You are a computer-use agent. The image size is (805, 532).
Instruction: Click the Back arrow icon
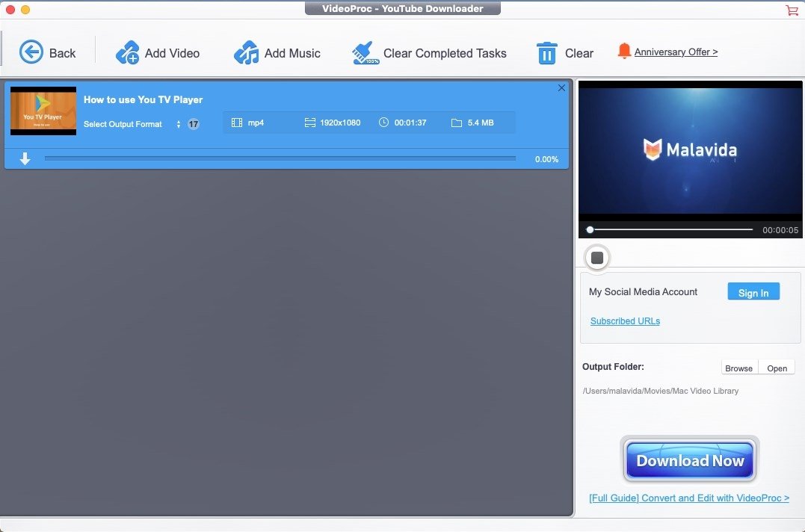click(31, 52)
